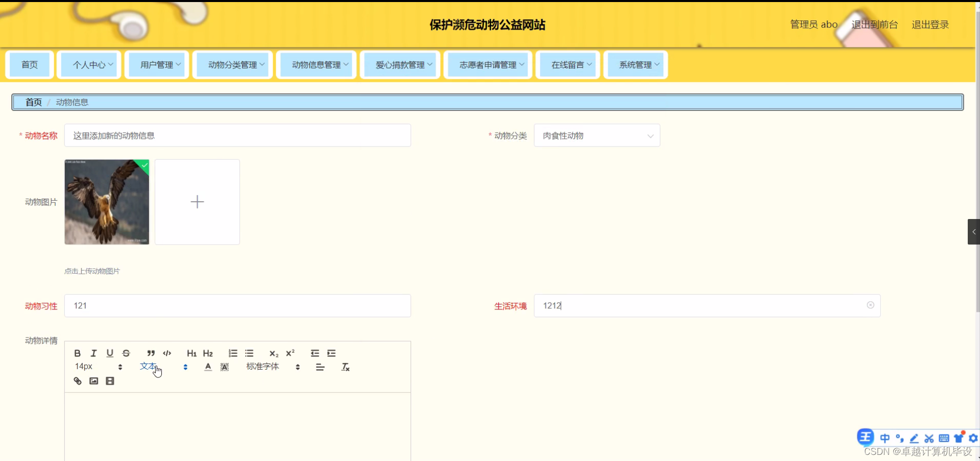Expand the 在线留言 menu

[567, 65]
